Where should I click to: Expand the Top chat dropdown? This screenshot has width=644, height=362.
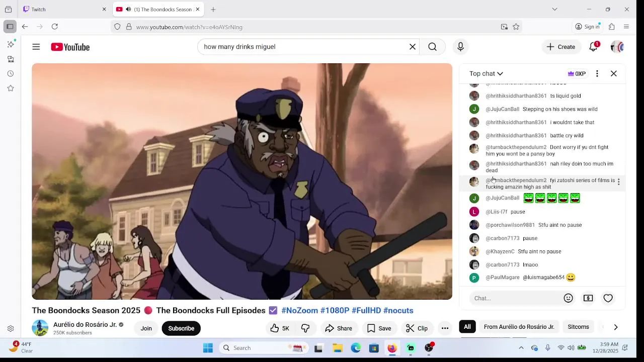point(486,74)
